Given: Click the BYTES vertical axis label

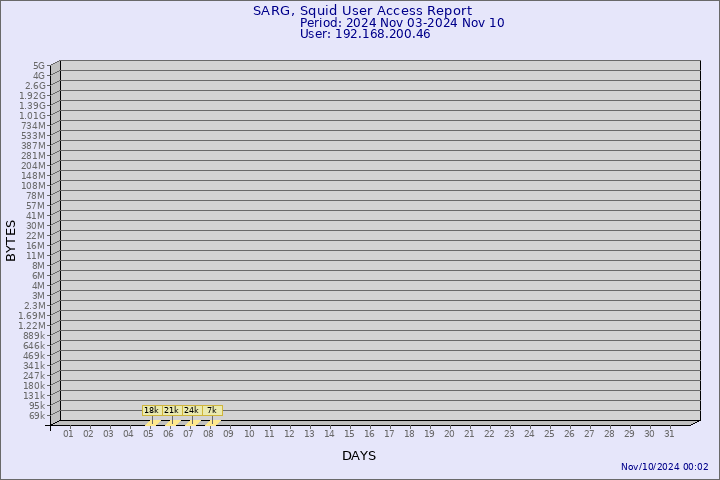Looking at the screenshot, I should [x=11, y=240].
